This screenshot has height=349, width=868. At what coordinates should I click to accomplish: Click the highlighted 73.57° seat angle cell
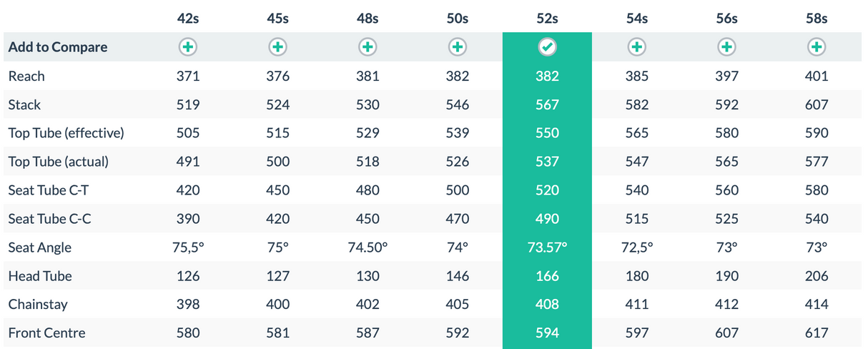547,247
